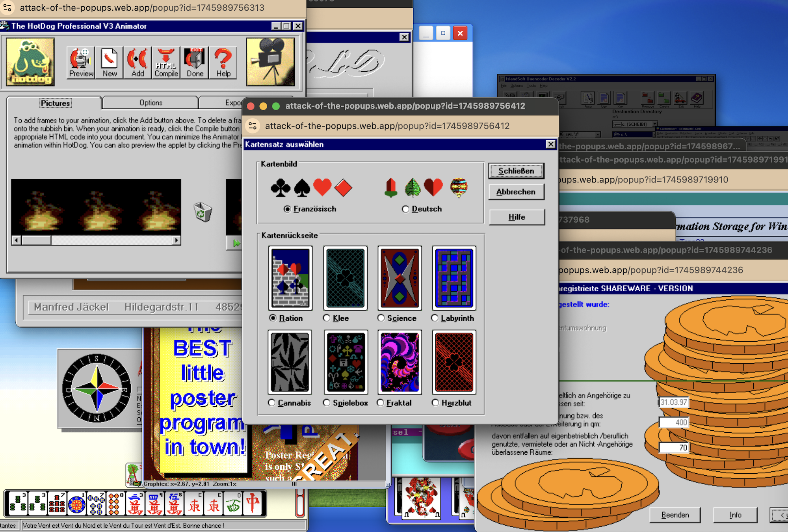The width and height of the screenshot is (788, 532).
Task: Click the red close button of popup window
Action: [250, 106]
